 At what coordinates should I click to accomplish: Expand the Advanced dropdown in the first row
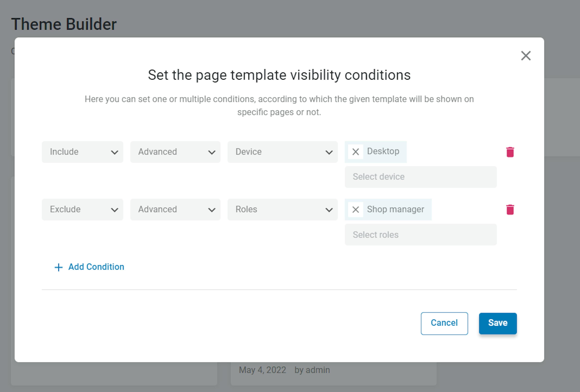[175, 152]
